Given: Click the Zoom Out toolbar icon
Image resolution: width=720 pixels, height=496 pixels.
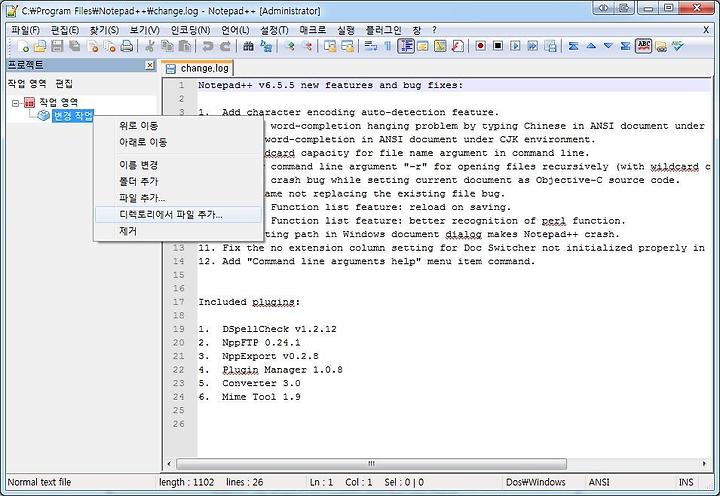Looking at the screenshot, I should (307, 46).
